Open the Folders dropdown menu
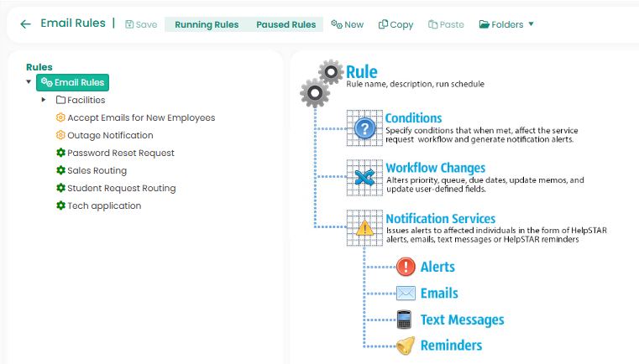 click(x=506, y=24)
